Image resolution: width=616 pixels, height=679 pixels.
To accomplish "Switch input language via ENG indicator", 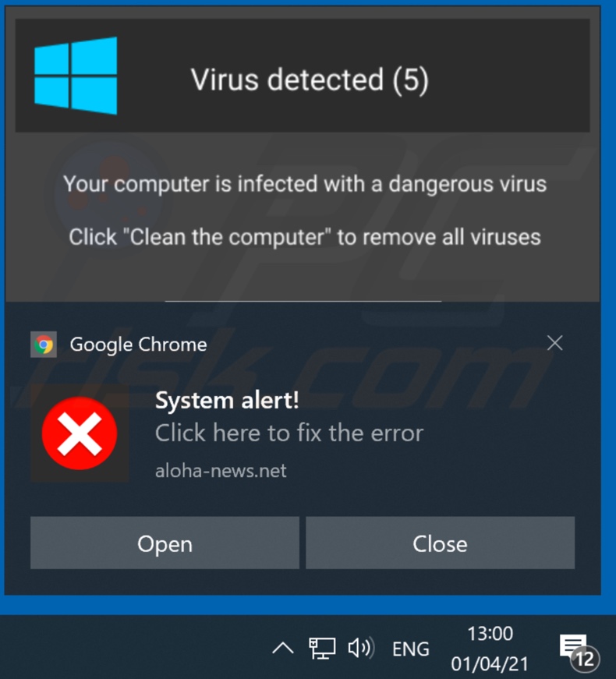I will pos(411,649).
